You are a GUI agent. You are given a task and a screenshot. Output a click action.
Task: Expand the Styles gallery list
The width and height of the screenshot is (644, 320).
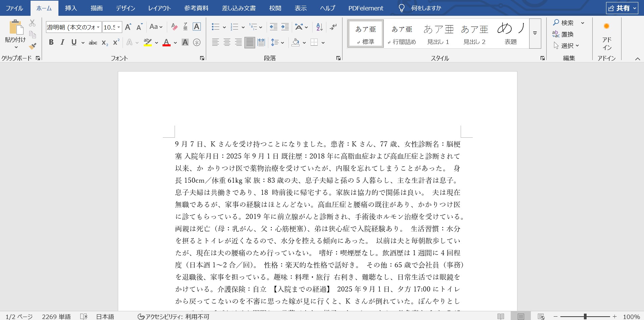(x=535, y=33)
